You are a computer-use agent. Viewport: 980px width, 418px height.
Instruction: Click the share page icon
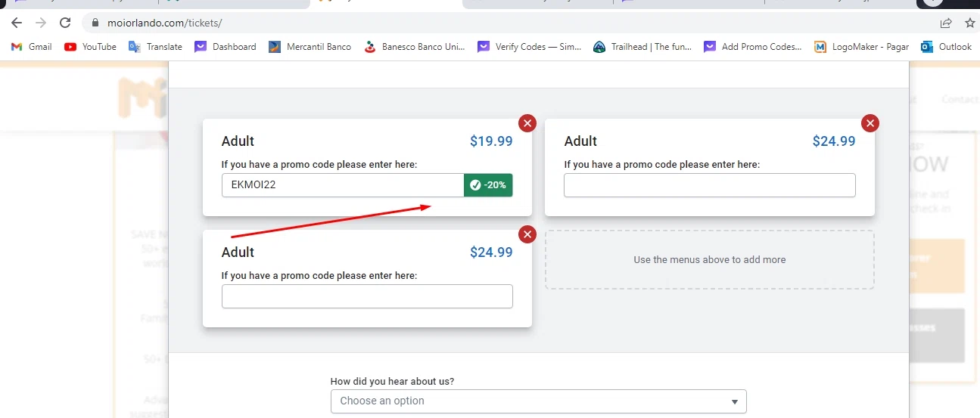click(x=946, y=23)
